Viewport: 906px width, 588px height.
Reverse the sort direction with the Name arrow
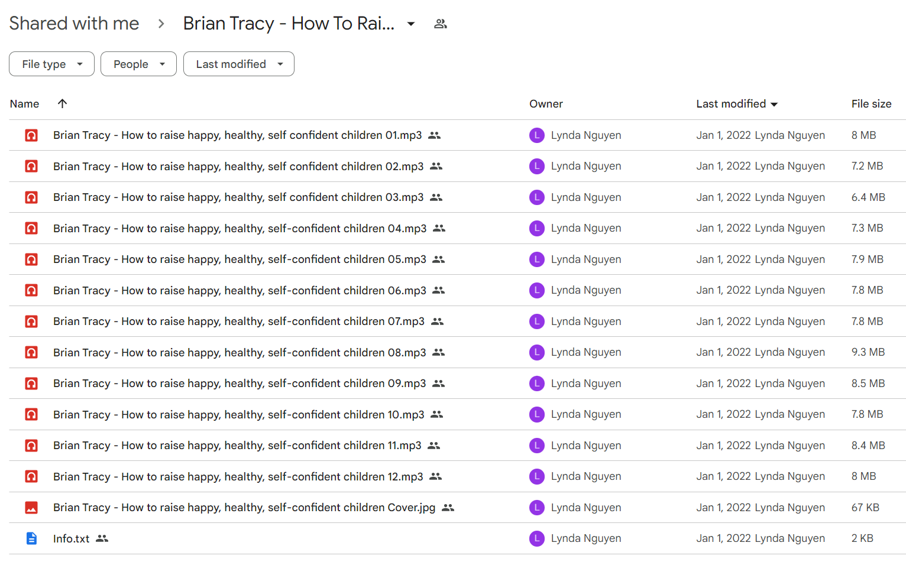point(62,103)
